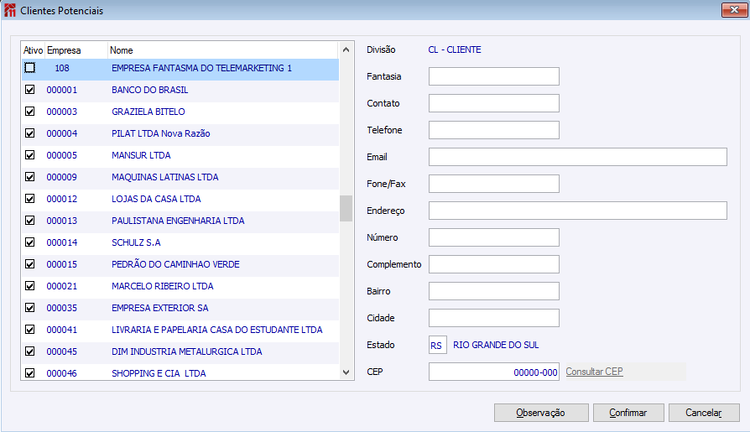
Task: Click the Estado RS field
Action: point(438,345)
